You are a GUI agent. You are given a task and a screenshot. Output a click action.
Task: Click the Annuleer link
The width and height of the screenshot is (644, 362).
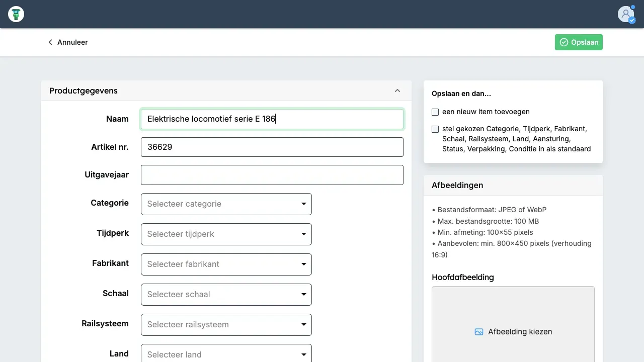click(x=72, y=42)
